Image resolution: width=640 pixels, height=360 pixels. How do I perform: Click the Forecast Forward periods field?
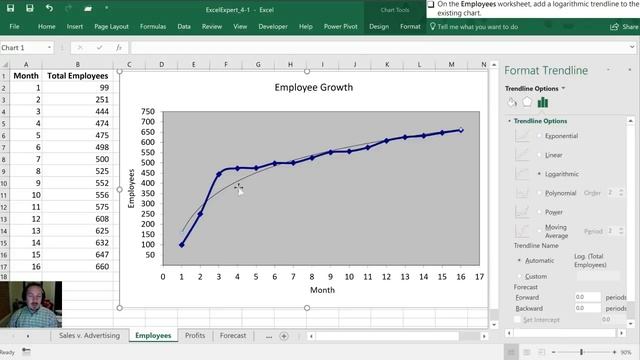click(x=587, y=297)
